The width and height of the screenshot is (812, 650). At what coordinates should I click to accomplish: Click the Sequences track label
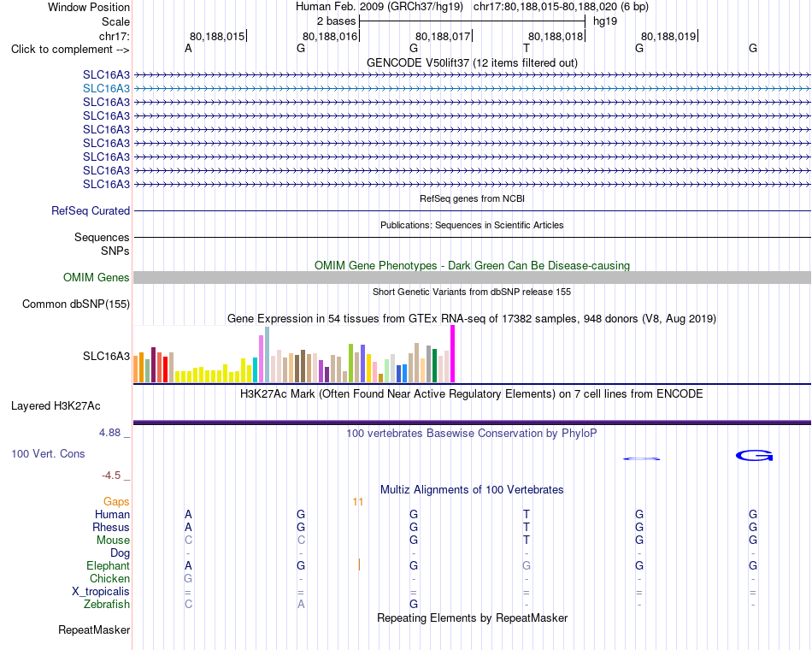click(x=102, y=238)
